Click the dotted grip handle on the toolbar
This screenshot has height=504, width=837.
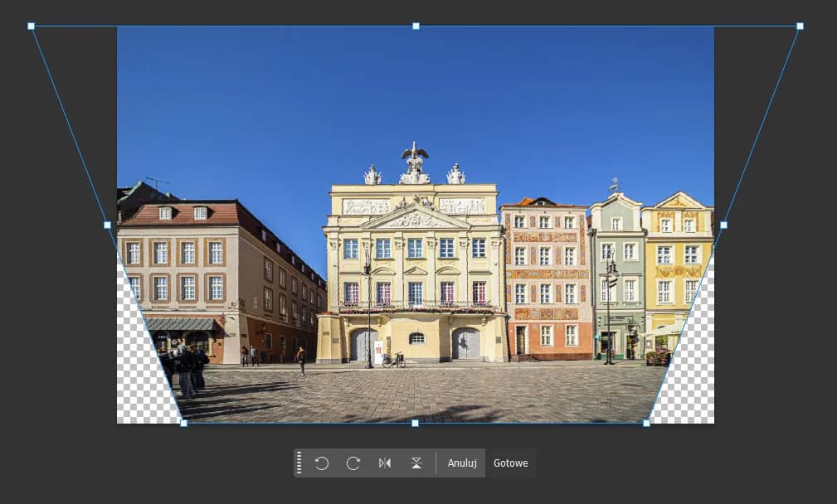pos(299,463)
